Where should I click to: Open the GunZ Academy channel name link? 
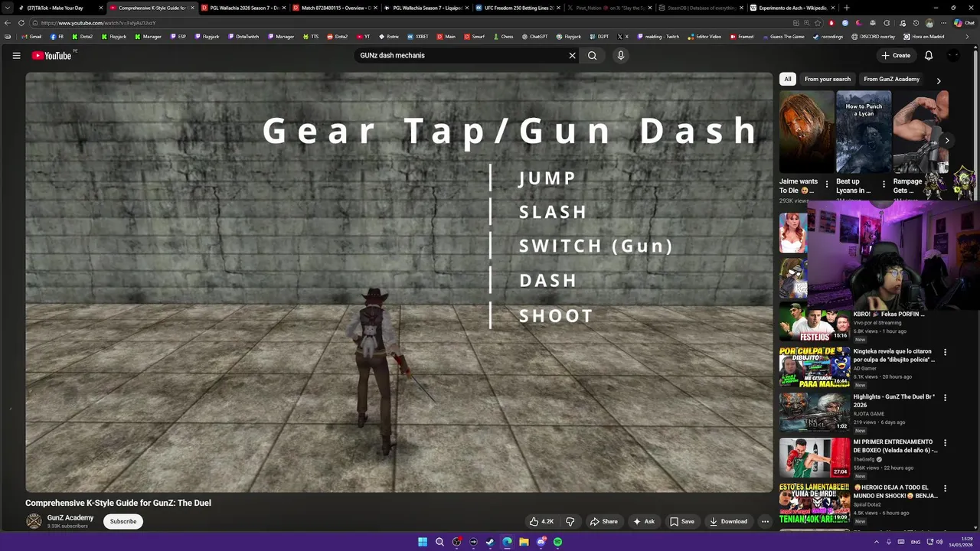click(70, 517)
